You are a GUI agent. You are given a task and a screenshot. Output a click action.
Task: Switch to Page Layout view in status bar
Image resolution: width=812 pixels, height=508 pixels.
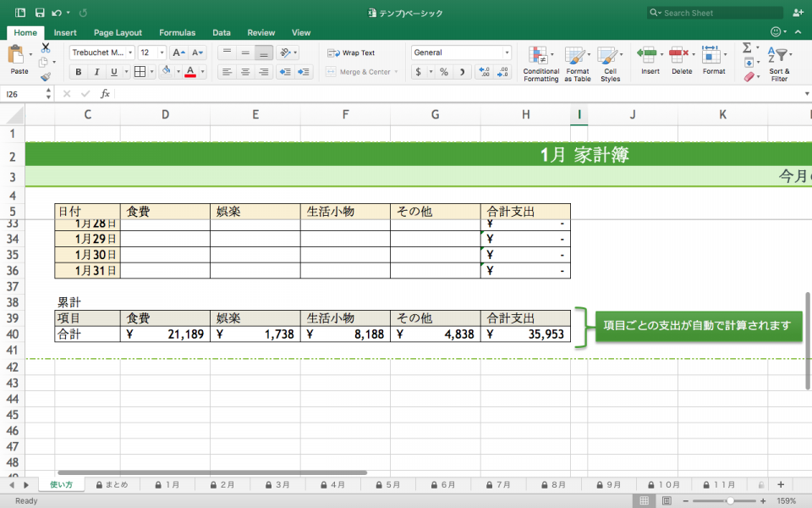pos(667,500)
